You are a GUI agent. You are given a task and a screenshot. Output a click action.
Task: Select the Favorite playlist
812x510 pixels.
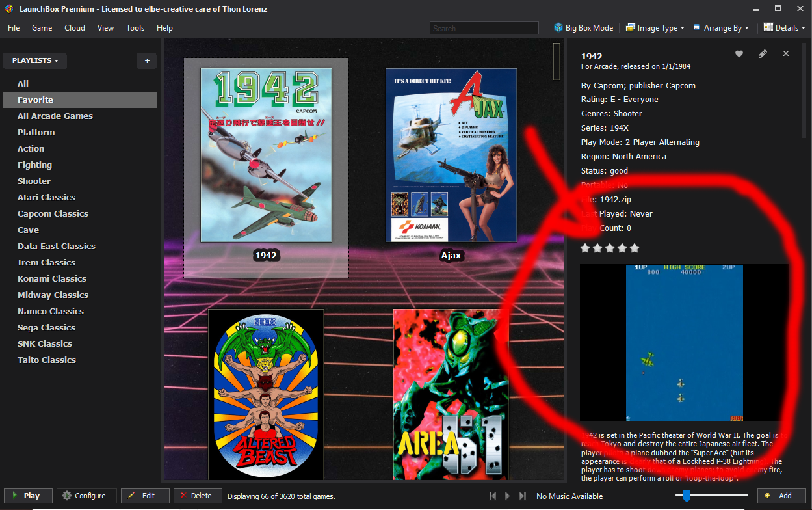(x=80, y=100)
